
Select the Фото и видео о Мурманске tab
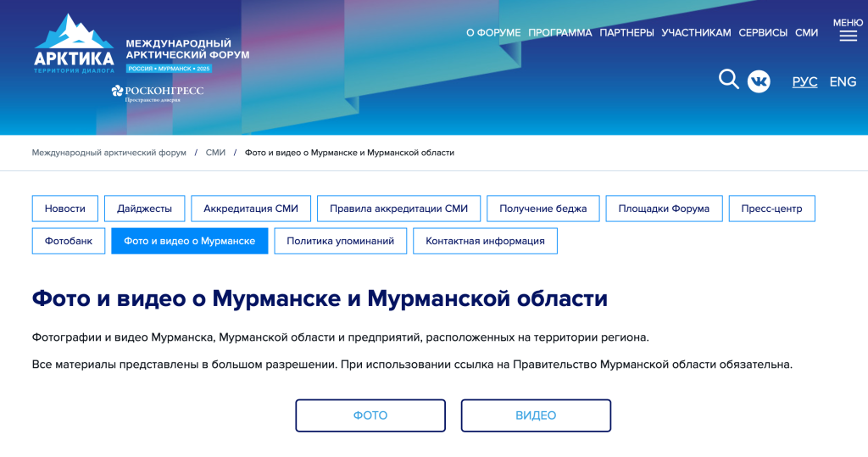coord(189,241)
